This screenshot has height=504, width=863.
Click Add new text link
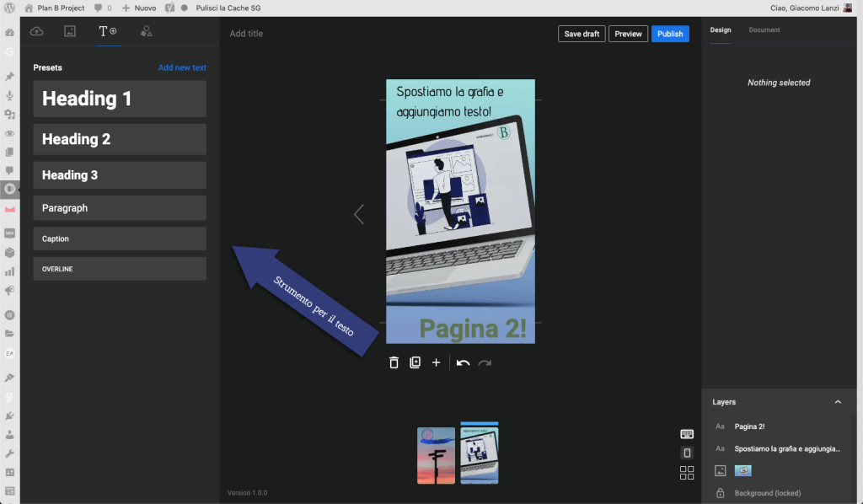(182, 67)
